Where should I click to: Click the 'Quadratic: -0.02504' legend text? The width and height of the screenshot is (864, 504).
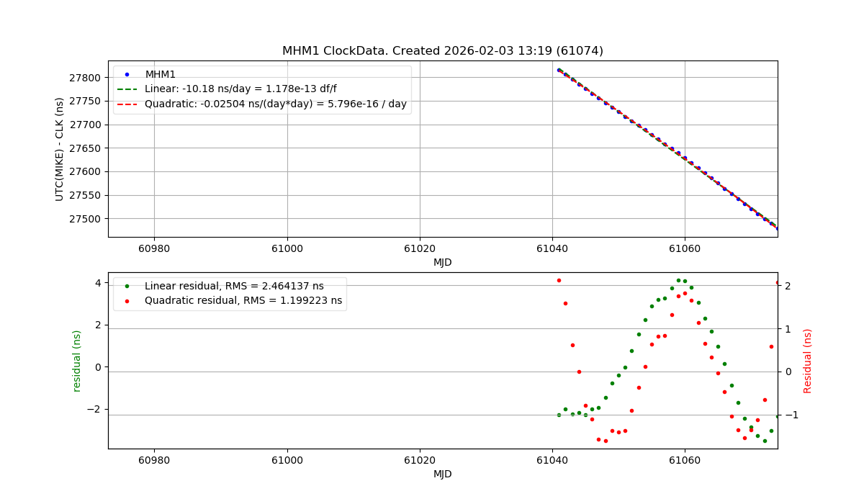point(275,104)
